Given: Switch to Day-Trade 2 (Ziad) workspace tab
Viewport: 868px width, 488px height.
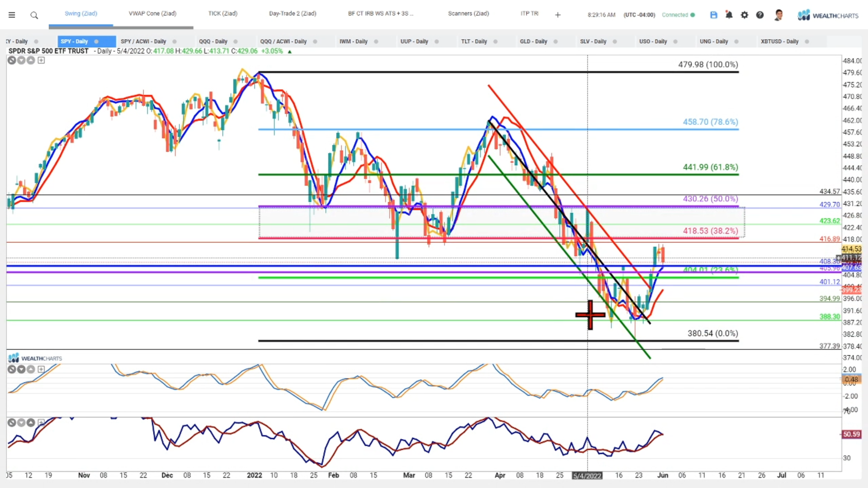Looking at the screenshot, I should click(x=292, y=14).
